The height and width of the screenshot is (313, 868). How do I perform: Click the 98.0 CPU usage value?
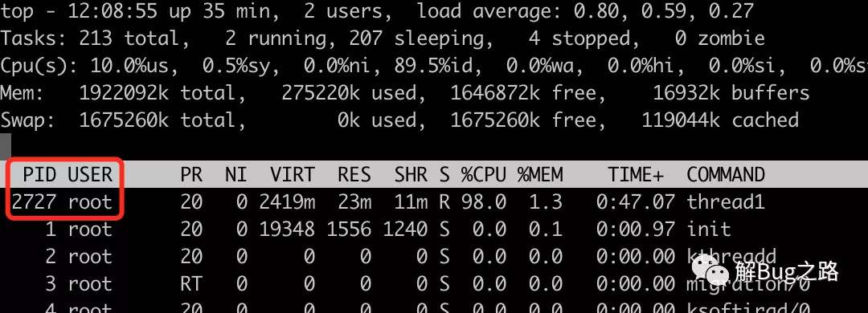pos(483,202)
